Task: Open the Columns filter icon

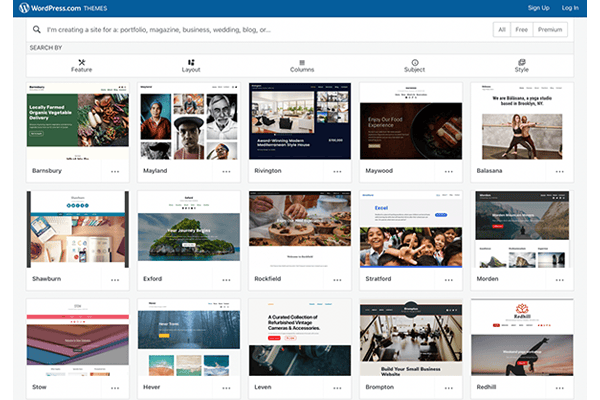Action: pos(302,62)
